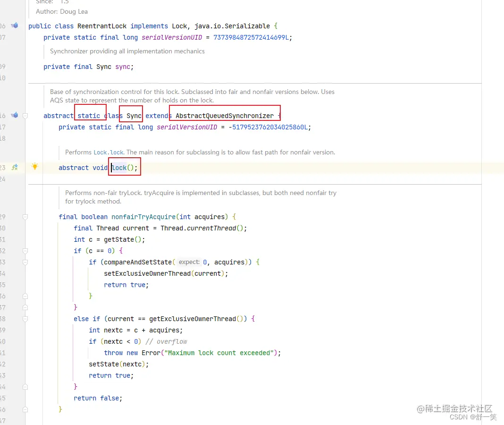
Task: Click Lock in implements Lock clause
Action: click(179, 26)
